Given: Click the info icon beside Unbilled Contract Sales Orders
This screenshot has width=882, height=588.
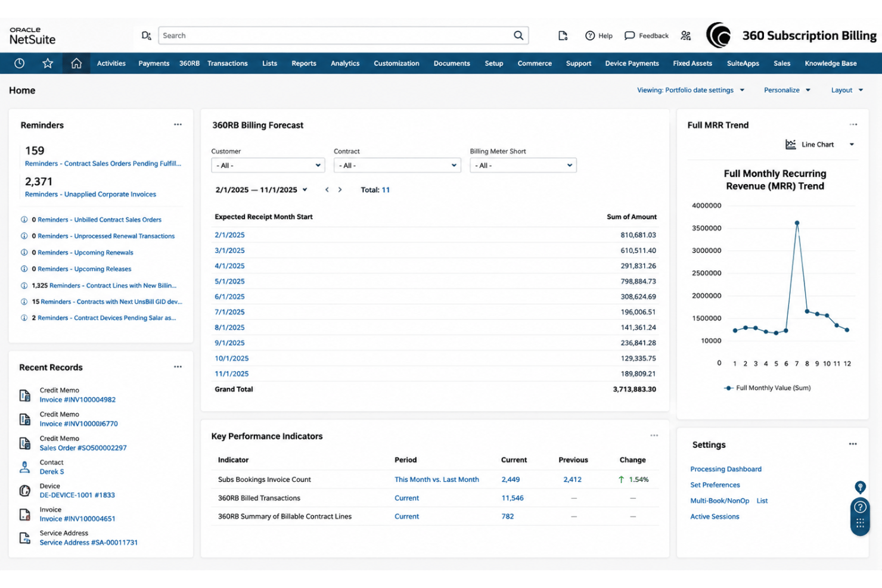Looking at the screenshot, I should 24,220.
